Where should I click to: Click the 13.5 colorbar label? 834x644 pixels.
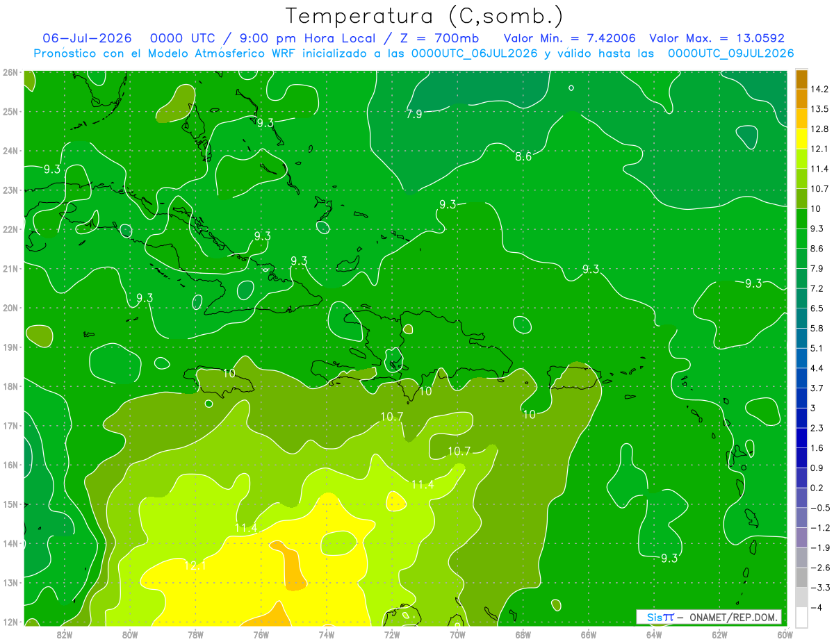819,109
